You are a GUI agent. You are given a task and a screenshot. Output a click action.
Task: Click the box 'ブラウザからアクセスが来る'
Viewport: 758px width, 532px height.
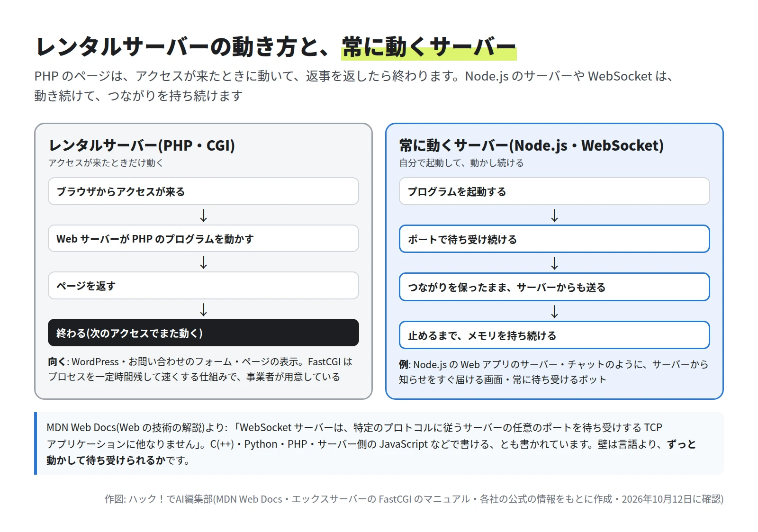203,191
